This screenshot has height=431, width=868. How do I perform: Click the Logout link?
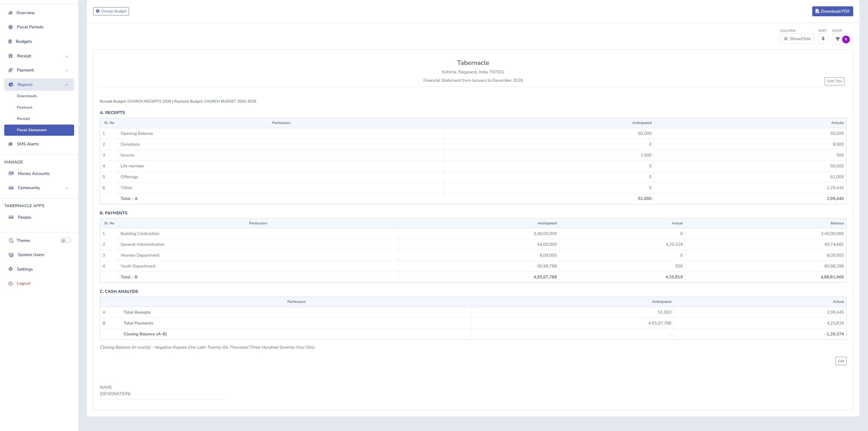click(x=24, y=283)
